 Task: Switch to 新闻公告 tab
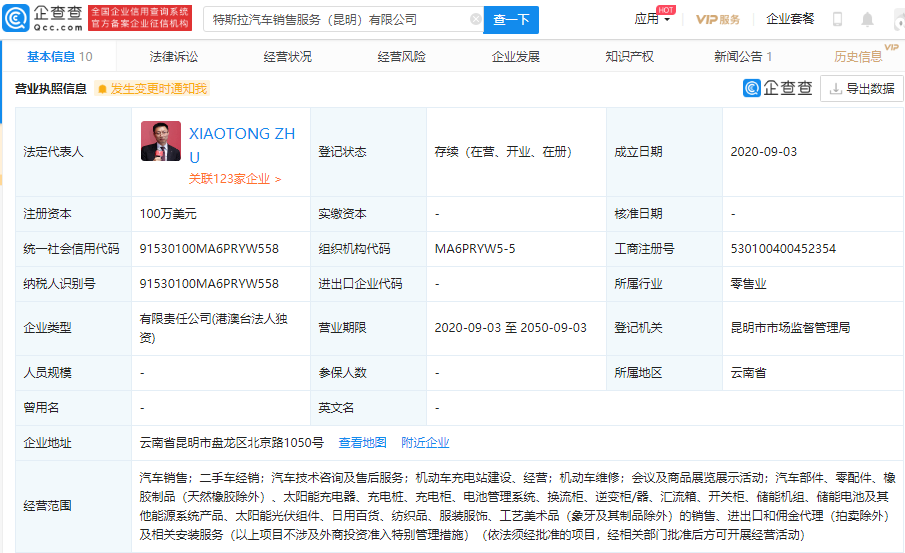click(743, 57)
